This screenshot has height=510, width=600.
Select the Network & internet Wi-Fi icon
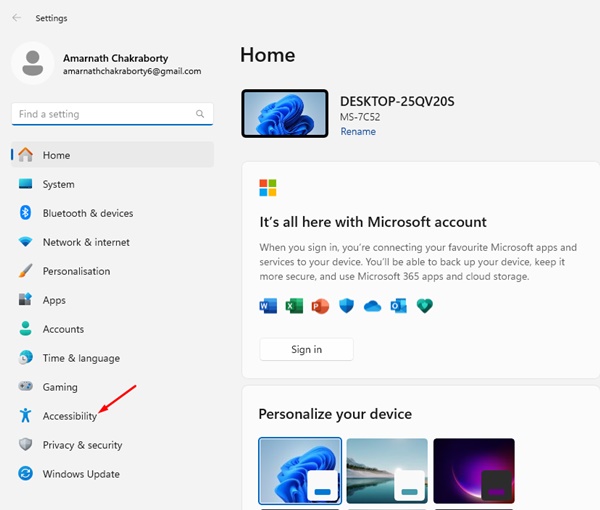pos(25,242)
